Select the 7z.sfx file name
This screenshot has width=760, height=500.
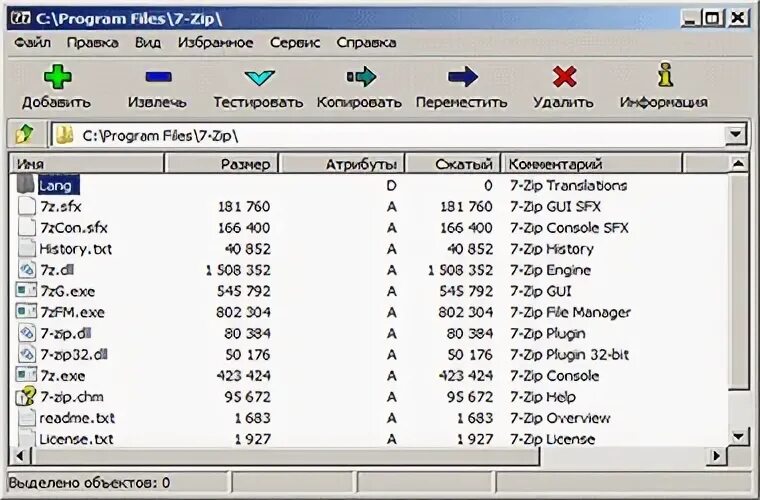[61, 206]
